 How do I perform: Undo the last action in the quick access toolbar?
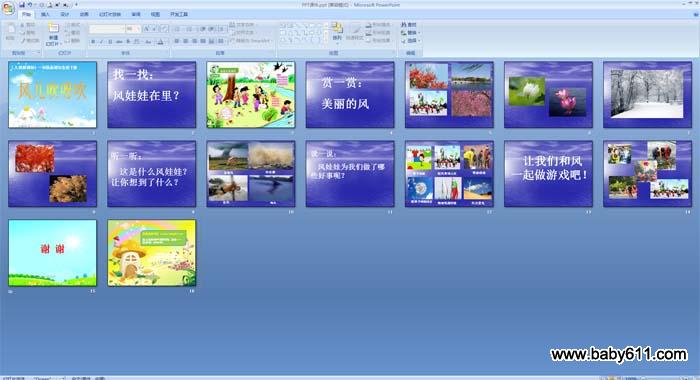click(x=30, y=5)
